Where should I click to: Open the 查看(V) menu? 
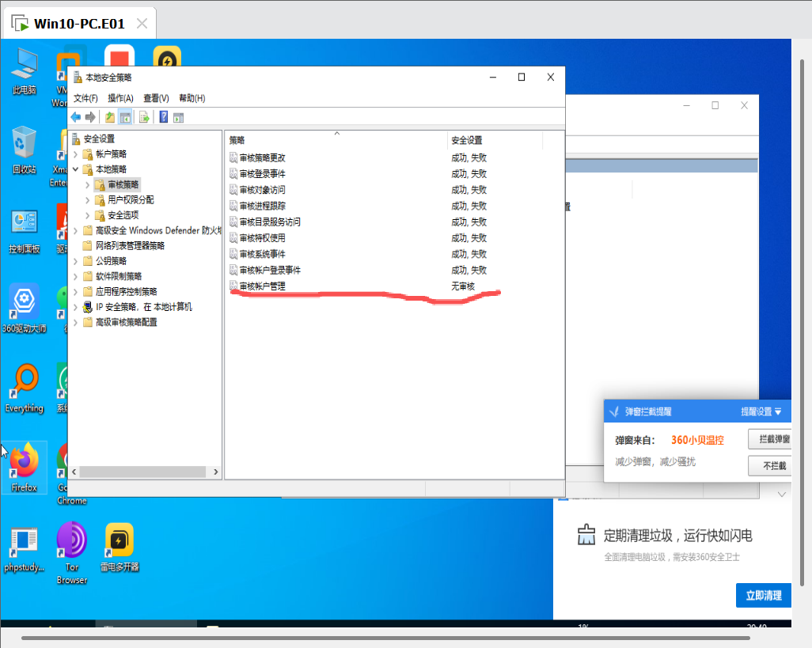[x=157, y=98]
